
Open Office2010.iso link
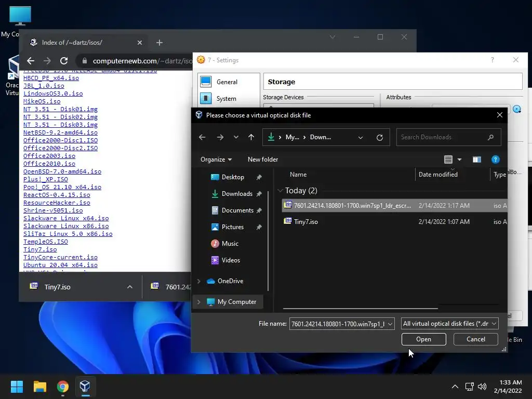[x=49, y=164]
